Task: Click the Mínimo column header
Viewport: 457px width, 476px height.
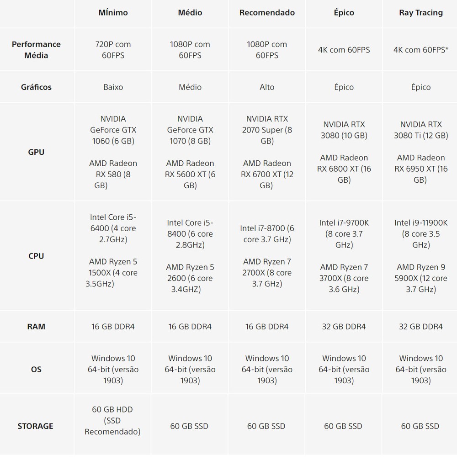Action: 113,13
